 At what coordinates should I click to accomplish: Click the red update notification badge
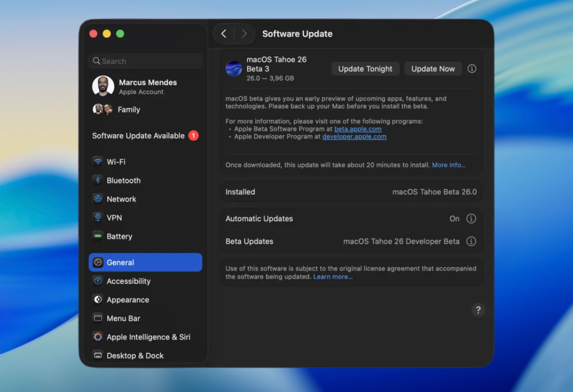click(193, 135)
